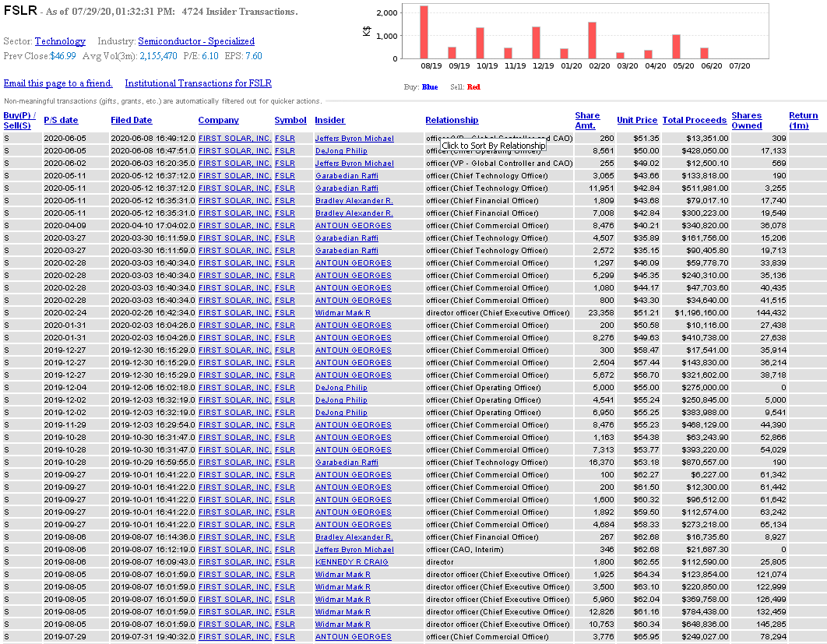Click the 05/20 red bar in chart
Viewport: 827px width, 644px height.
(x=676, y=47)
